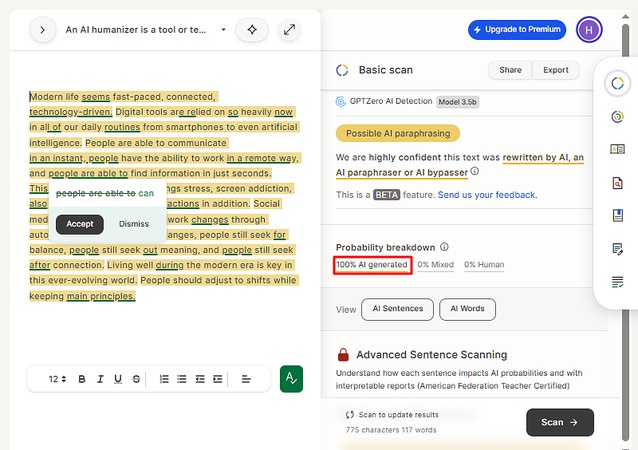The height and width of the screenshot is (450, 638).
Task: Expand the sidebar with the chevron button
Action: [42, 30]
